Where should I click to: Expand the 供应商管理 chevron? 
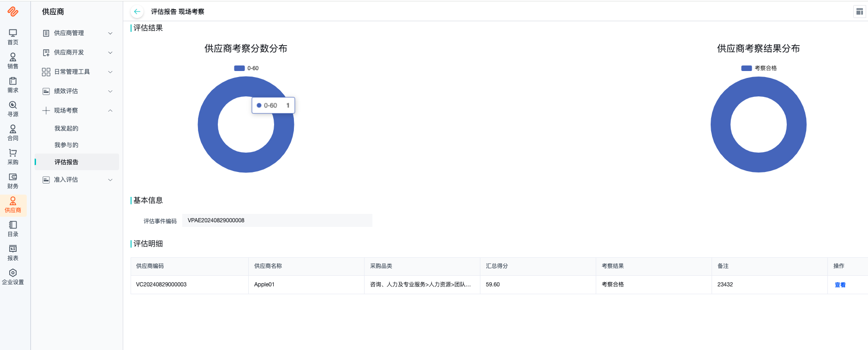tap(110, 33)
